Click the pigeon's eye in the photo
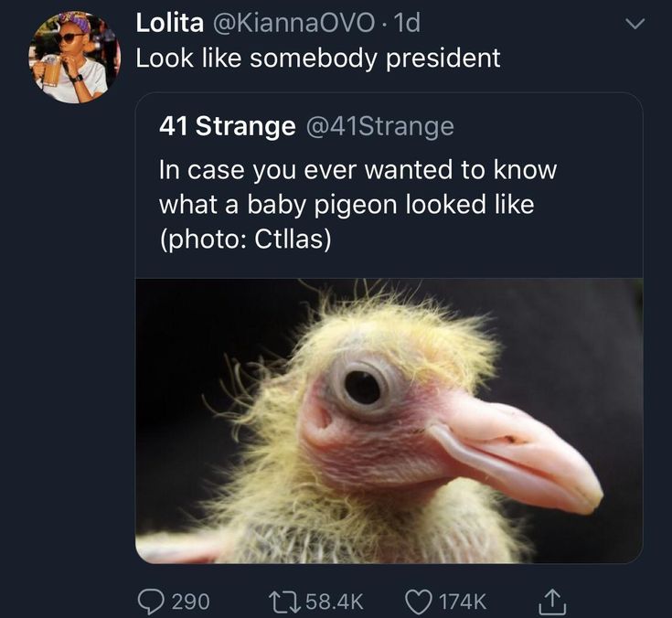The image size is (672, 618). pyautogui.click(x=362, y=387)
